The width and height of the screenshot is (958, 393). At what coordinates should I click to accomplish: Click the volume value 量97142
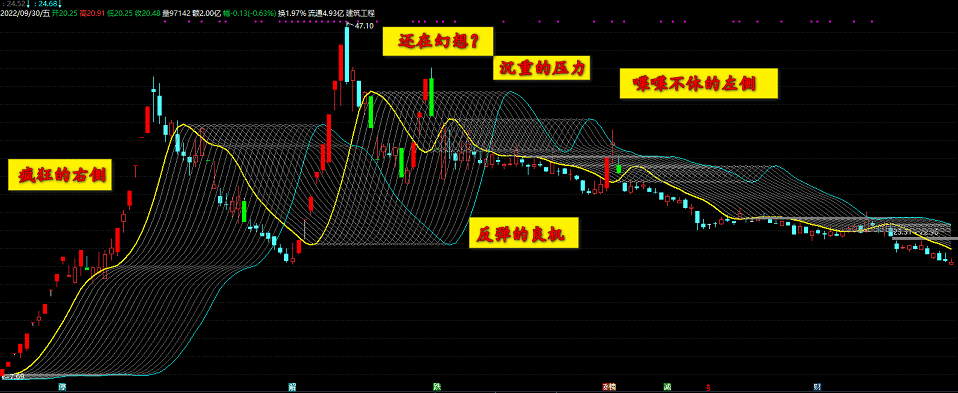click(177, 12)
